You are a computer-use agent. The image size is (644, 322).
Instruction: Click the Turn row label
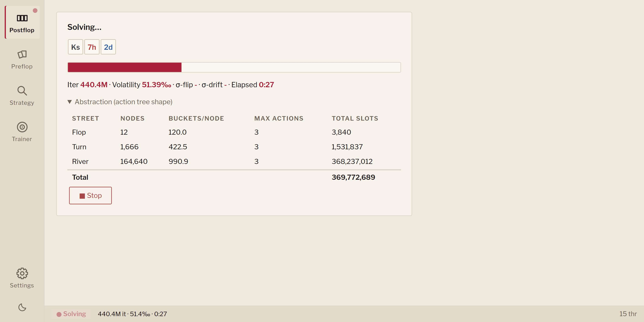click(x=79, y=147)
